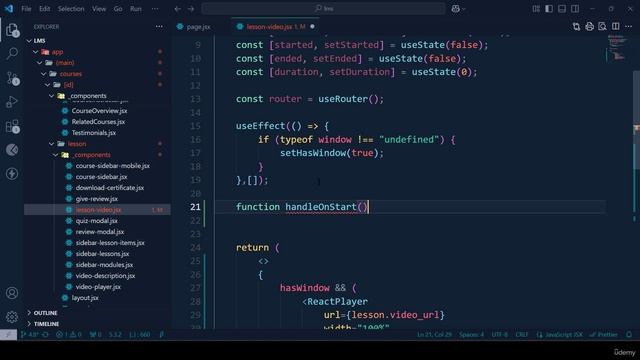Open the Extensions view
This screenshot has height=360, width=640.
point(12,126)
